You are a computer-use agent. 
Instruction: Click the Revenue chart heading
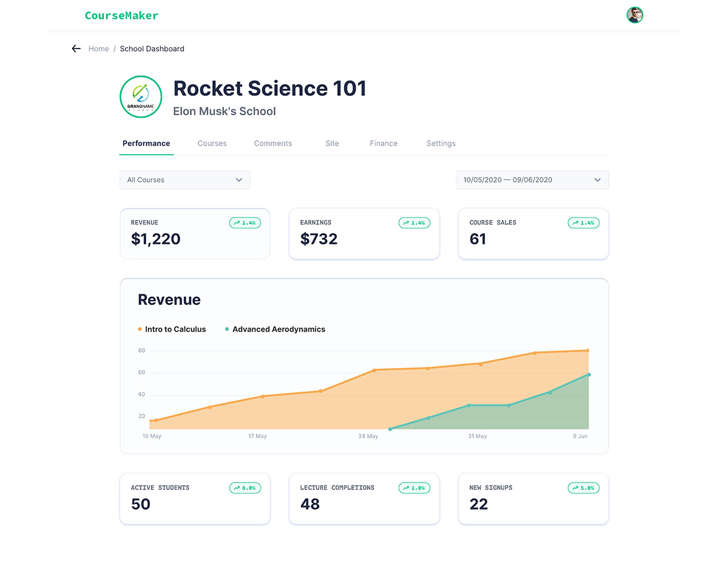click(169, 300)
